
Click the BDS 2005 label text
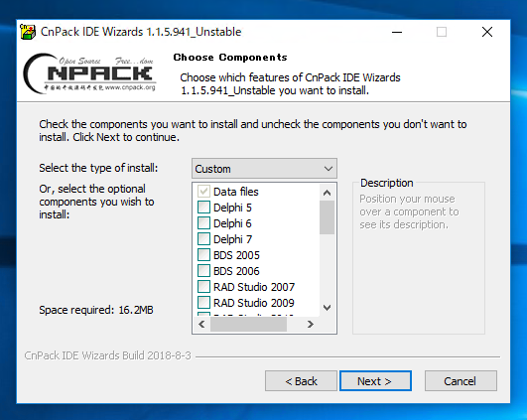[236, 255]
